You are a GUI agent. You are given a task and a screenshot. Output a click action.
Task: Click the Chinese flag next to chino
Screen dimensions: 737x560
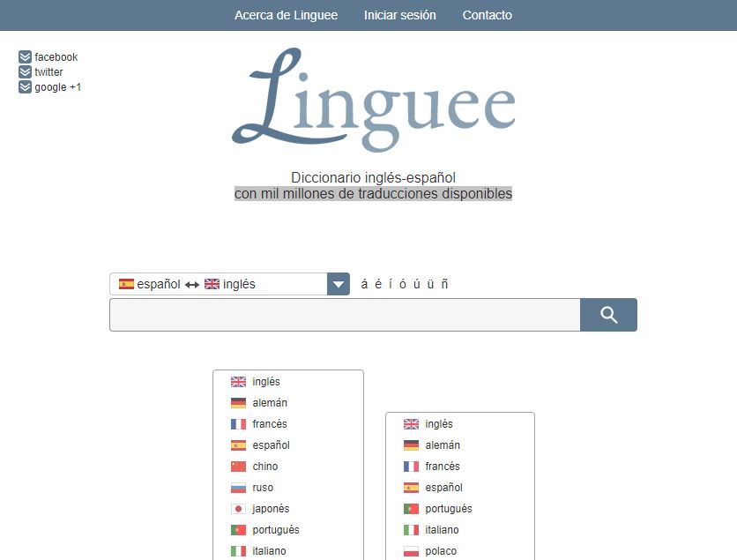click(237, 466)
